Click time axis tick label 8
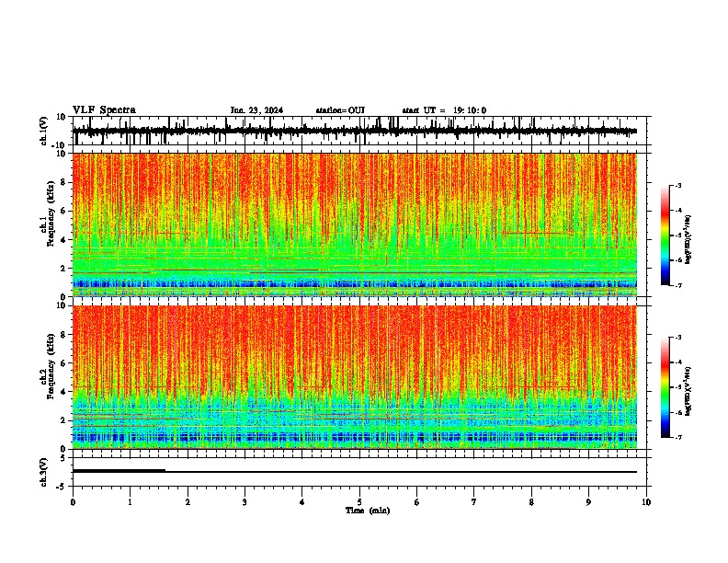The height and width of the screenshot is (563, 728). click(531, 502)
